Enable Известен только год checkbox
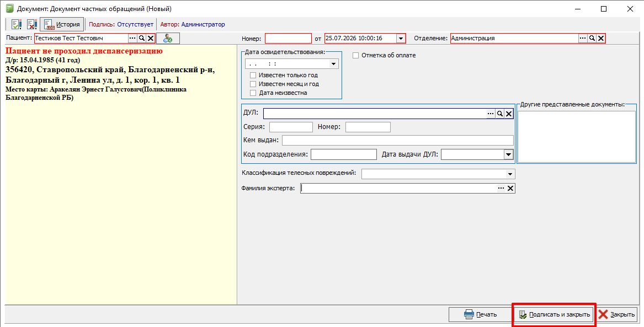Viewport: 644px width, 327px height. (253, 76)
